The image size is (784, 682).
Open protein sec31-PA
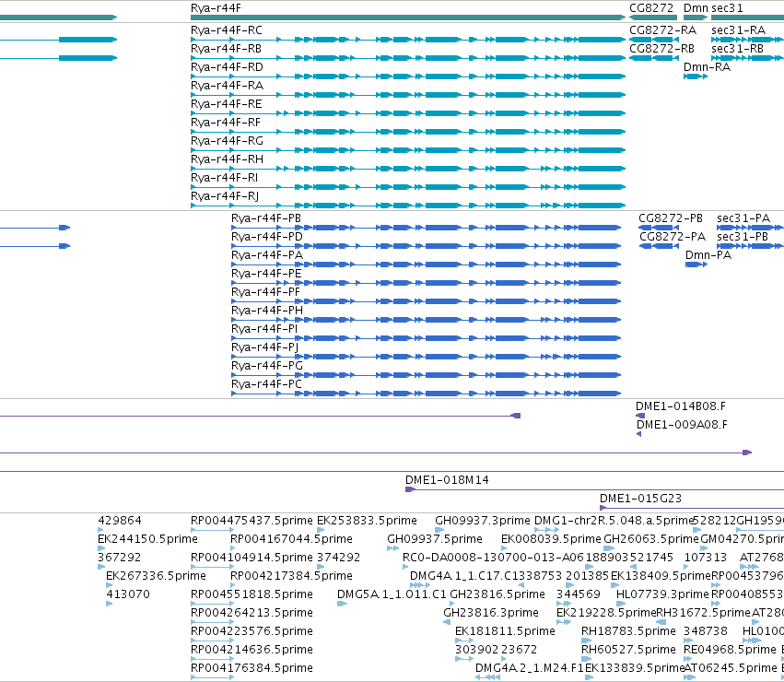tap(743, 218)
